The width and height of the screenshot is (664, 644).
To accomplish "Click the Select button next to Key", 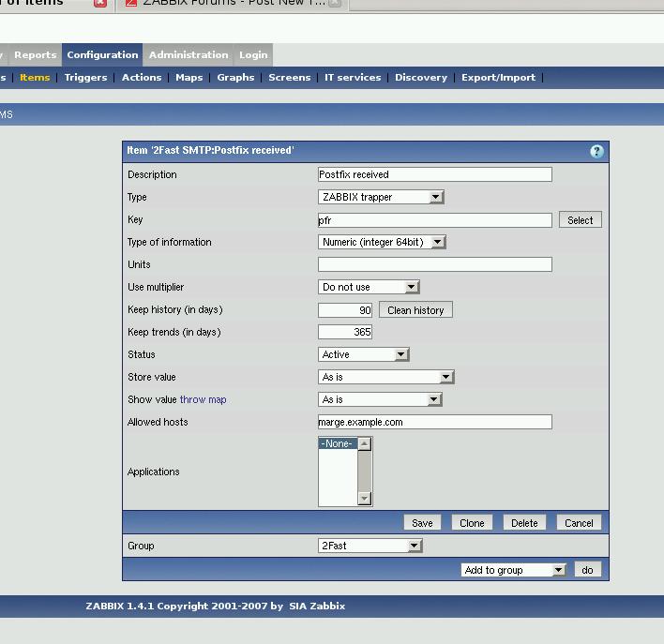I will 580,219.
